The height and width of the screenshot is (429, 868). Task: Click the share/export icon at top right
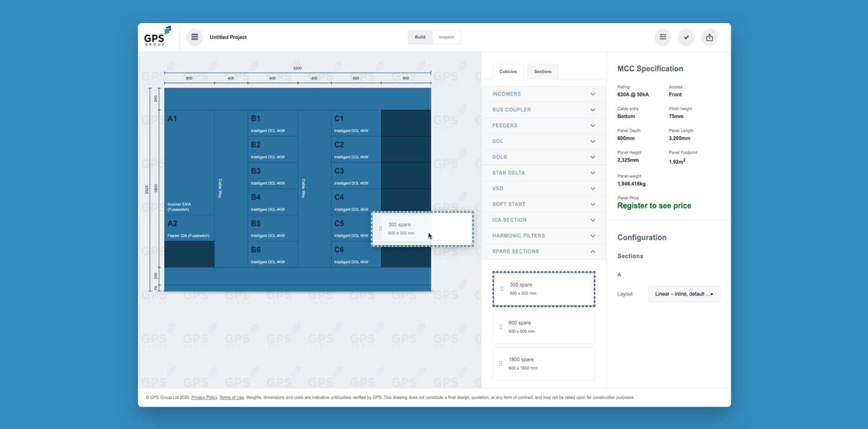(709, 37)
